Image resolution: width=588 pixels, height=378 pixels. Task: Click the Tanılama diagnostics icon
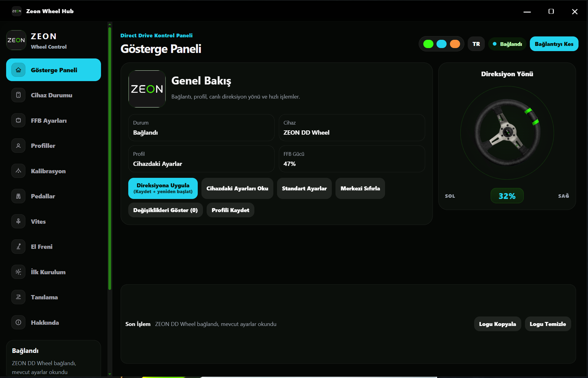pos(18,297)
